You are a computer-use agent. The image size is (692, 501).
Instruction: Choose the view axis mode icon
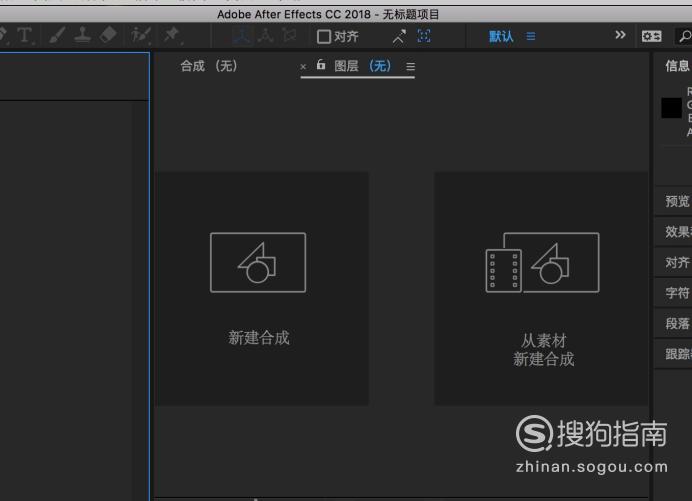pos(290,35)
